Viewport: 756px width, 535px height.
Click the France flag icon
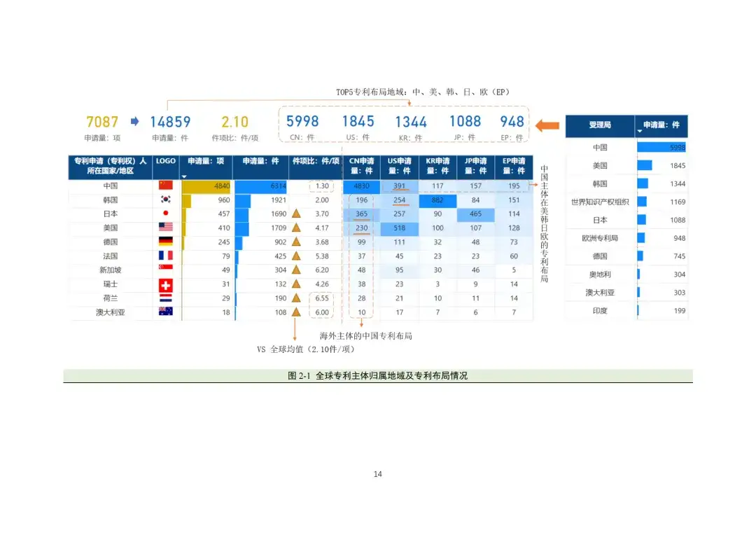165,255
